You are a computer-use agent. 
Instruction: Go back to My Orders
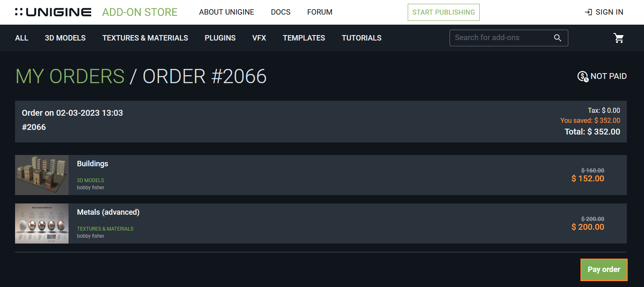coord(70,76)
